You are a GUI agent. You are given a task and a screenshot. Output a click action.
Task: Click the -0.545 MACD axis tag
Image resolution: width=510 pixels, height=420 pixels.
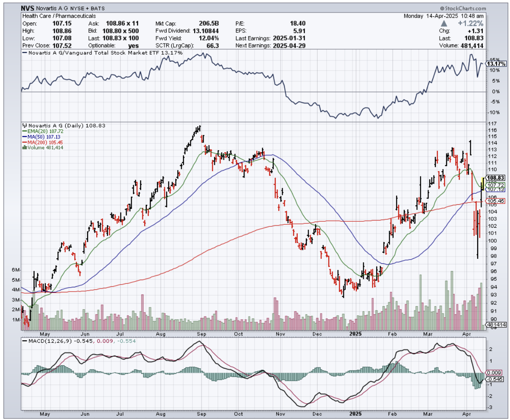coord(494,379)
